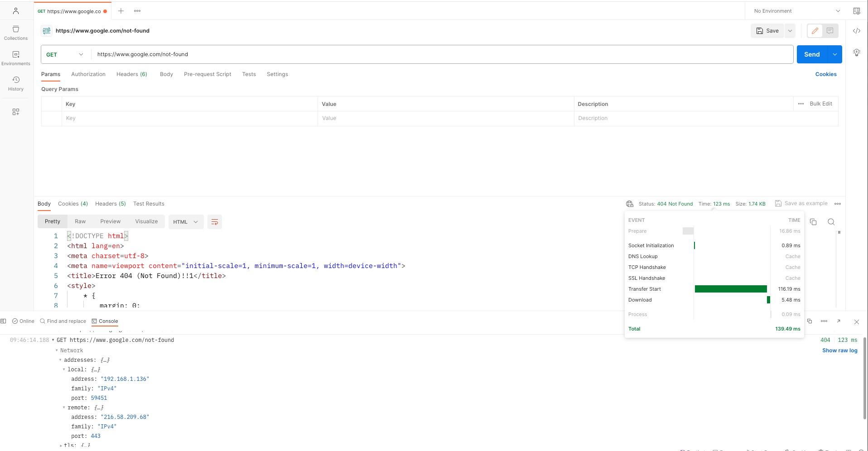Switch to response Headers (5) tab
Viewport: 868px width, 451px height.
pyautogui.click(x=111, y=204)
